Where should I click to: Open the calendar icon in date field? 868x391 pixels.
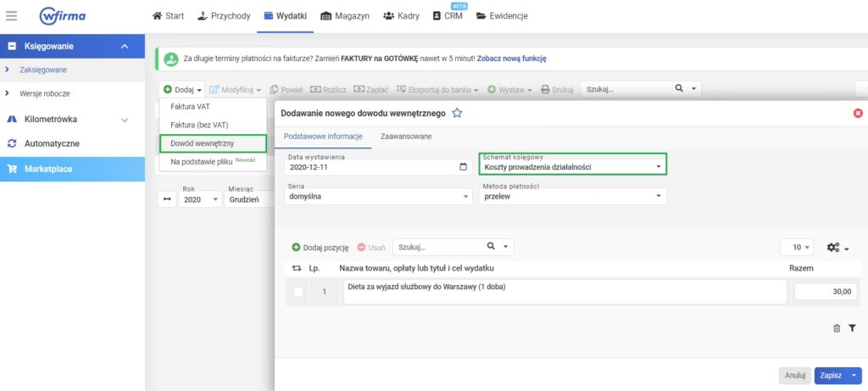[x=463, y=167]
